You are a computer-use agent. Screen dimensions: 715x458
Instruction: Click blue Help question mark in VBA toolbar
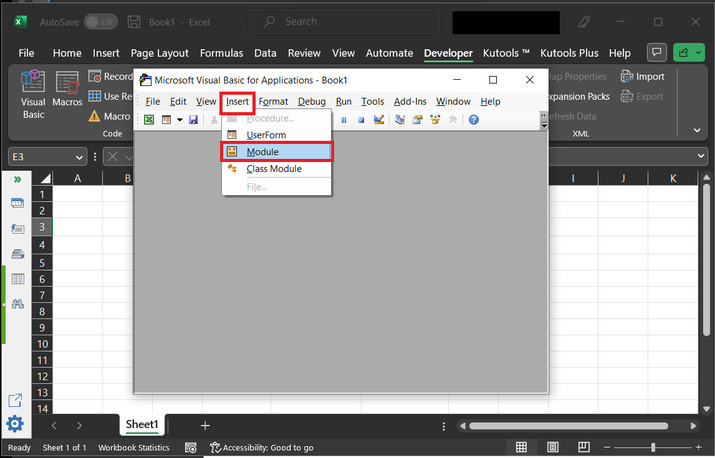474,120
